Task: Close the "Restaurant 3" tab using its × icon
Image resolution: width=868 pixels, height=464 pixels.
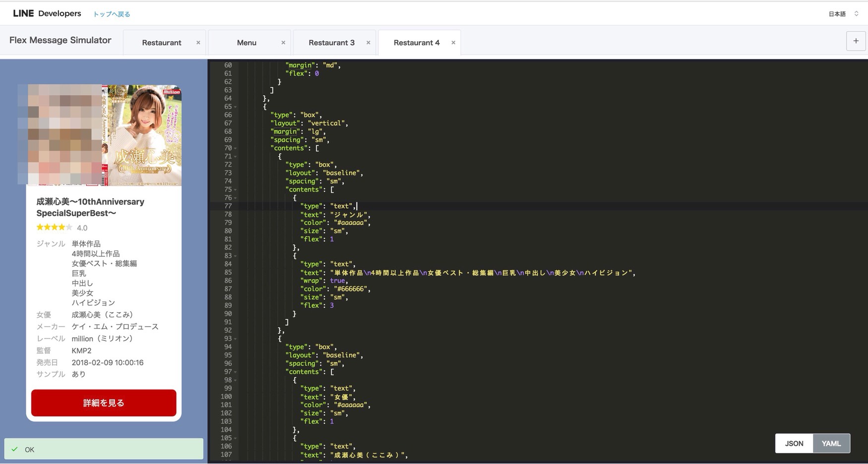Action: click(x=368, y=42)
